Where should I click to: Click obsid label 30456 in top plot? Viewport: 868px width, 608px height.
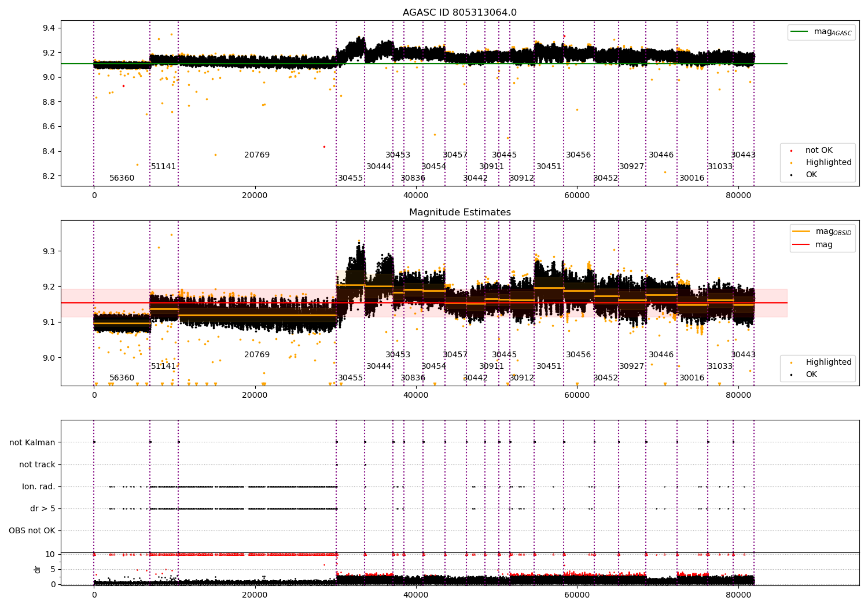578,155
